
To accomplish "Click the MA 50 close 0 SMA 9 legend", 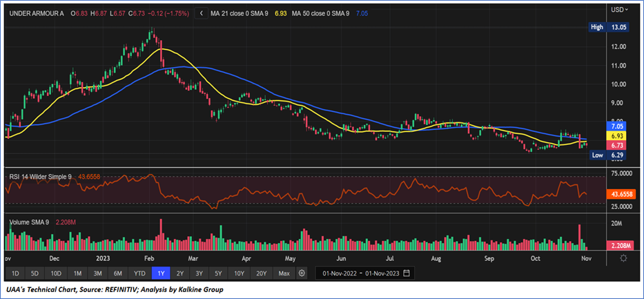I will (x=321, y=14).
